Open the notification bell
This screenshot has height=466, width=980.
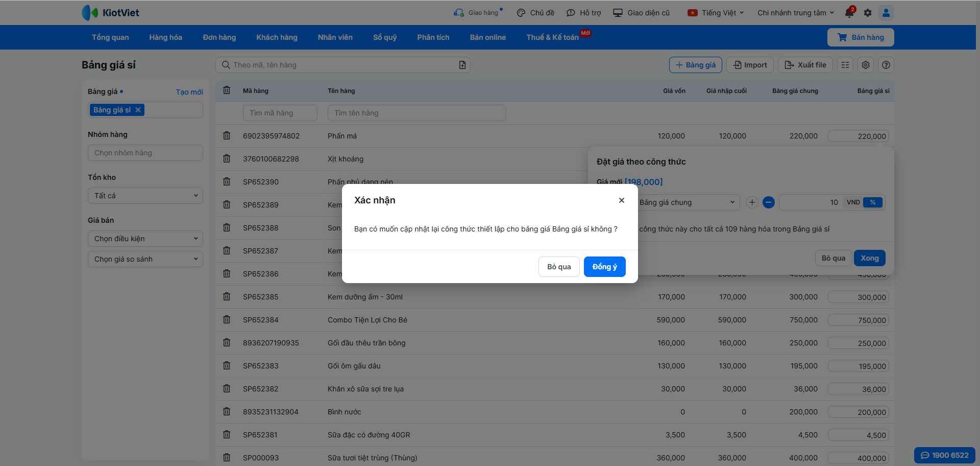point(850,12)
